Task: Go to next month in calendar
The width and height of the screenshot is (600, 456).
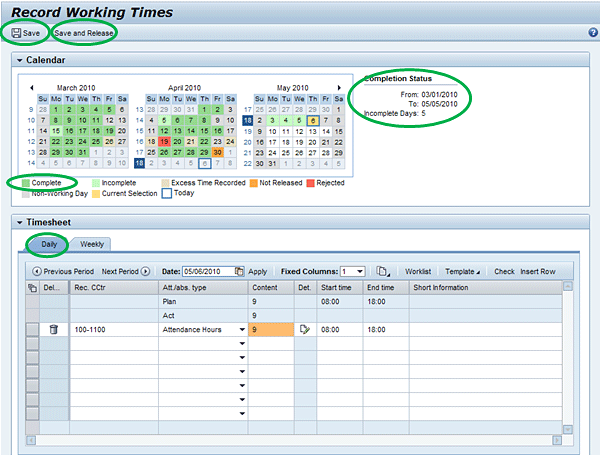Action: 338,88
